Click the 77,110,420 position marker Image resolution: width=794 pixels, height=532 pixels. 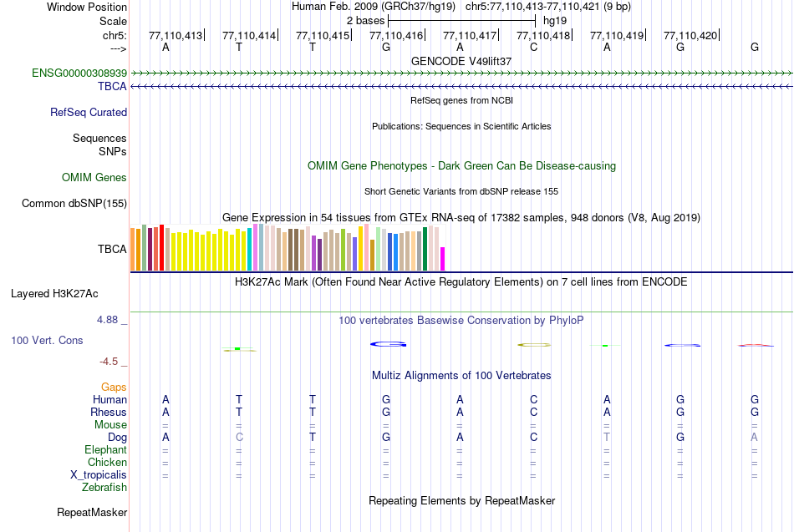(690, 35)
